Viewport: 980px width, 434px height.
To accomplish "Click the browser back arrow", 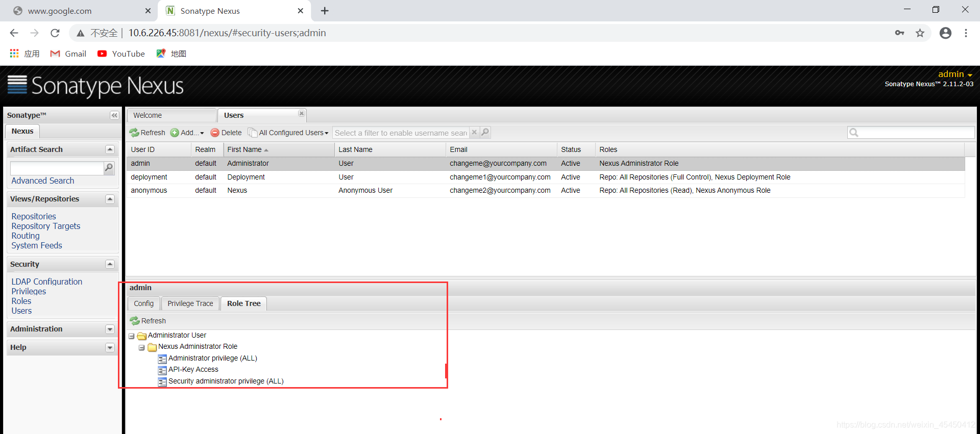I will [14, 33].
